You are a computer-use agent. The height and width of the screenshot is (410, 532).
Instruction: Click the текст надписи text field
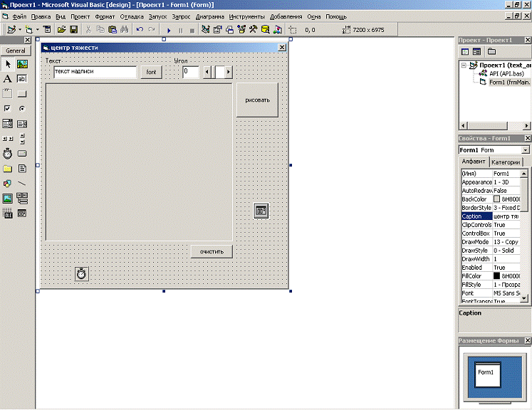point(94,72)
